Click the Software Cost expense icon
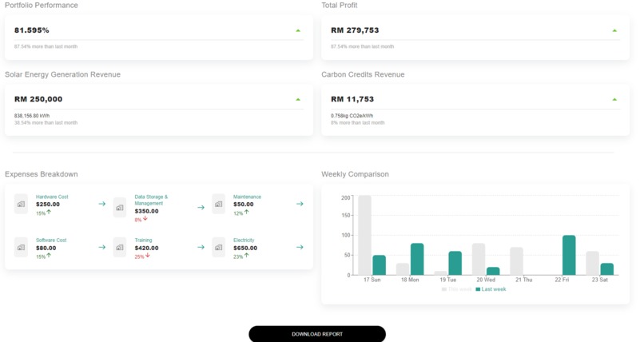 click(21, 247)
